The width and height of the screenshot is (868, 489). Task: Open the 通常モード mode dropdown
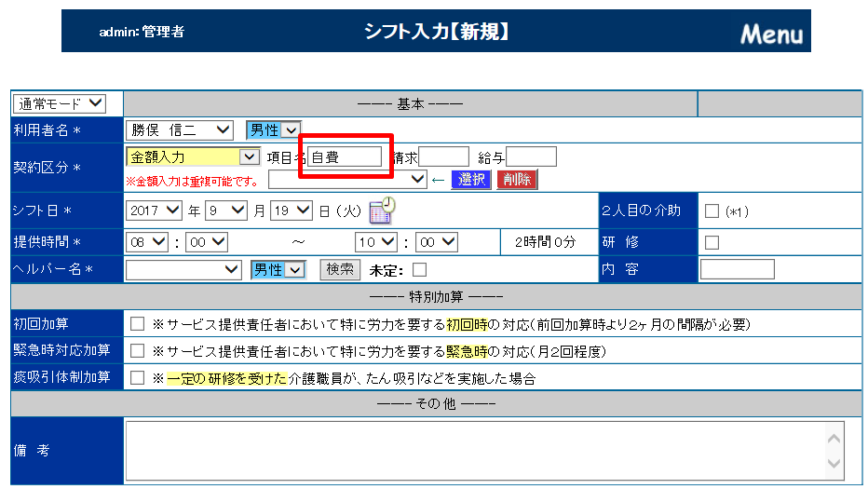click(60, 103)
